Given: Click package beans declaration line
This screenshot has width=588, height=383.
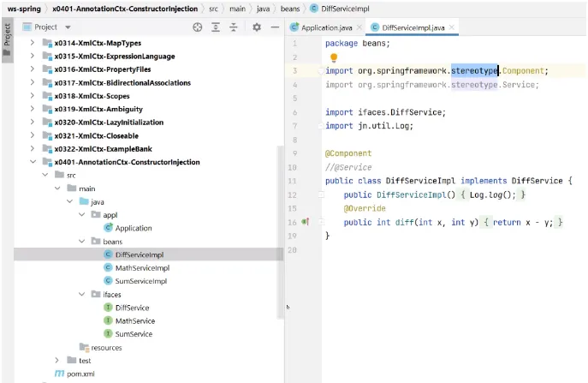Looking at the screenshot, I should [358, 43].
